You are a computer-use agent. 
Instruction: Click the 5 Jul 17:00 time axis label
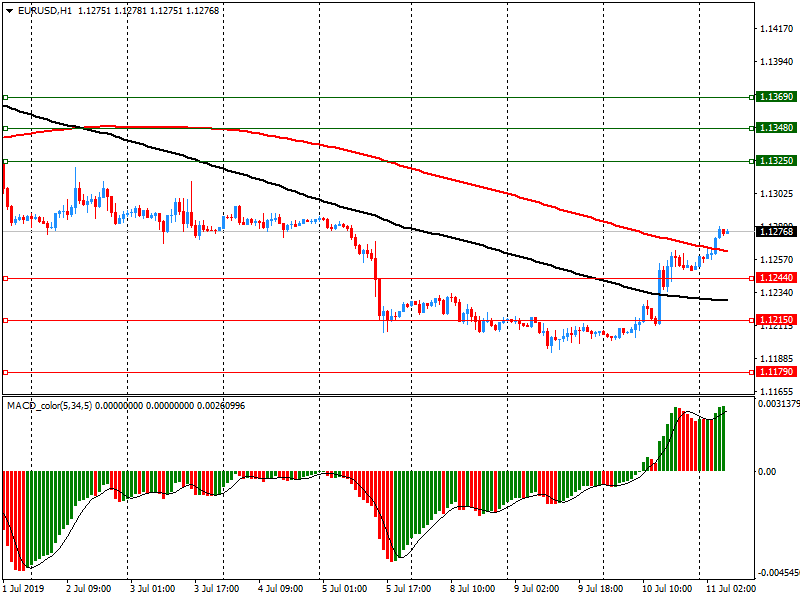[409, 588]
